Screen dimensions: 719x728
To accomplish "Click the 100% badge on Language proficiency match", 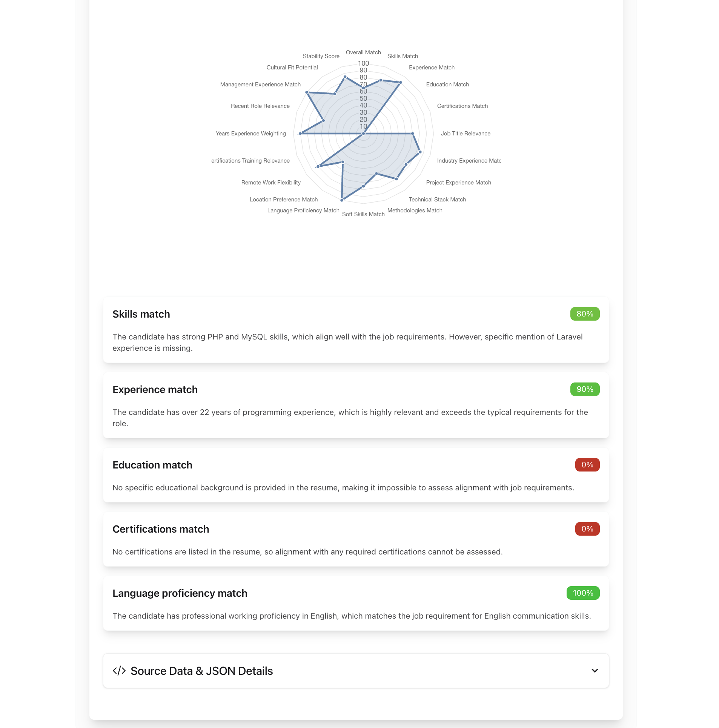I will pos(582,593).
